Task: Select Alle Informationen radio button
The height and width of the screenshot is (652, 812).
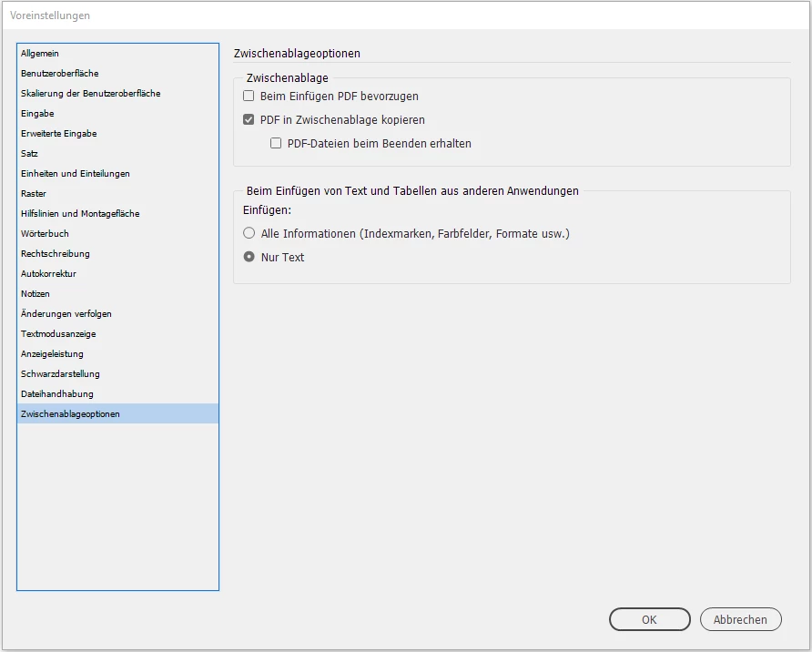Action: click(249, 233)
